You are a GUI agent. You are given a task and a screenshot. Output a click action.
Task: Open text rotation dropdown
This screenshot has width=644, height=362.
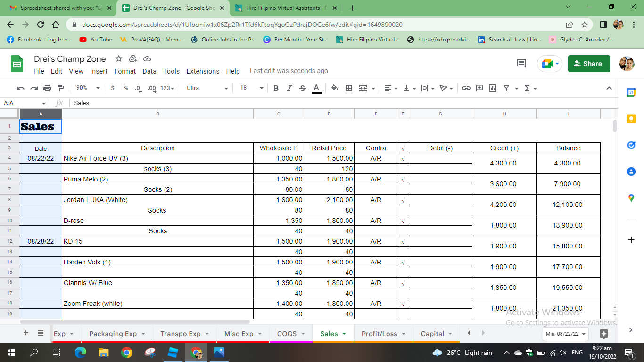point(446,88)
